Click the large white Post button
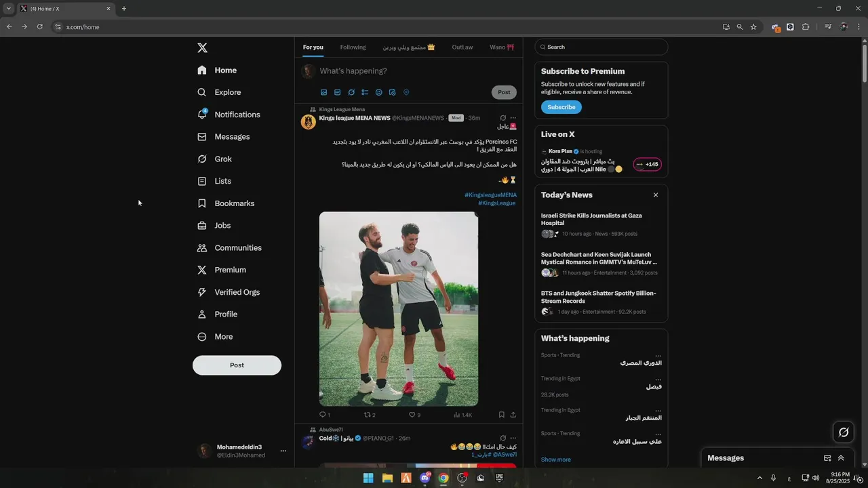 (x=237, y=365)
